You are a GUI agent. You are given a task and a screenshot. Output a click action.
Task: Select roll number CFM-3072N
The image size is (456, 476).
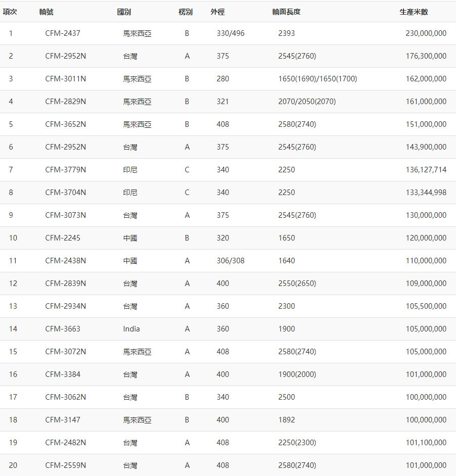pyautogui.click(x=66, y=352)
